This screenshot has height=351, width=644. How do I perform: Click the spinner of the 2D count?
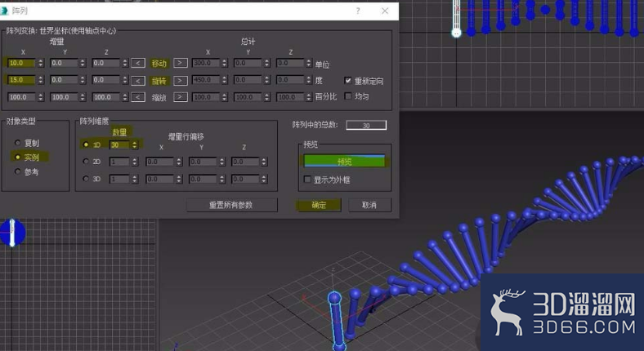click(134, 162)
